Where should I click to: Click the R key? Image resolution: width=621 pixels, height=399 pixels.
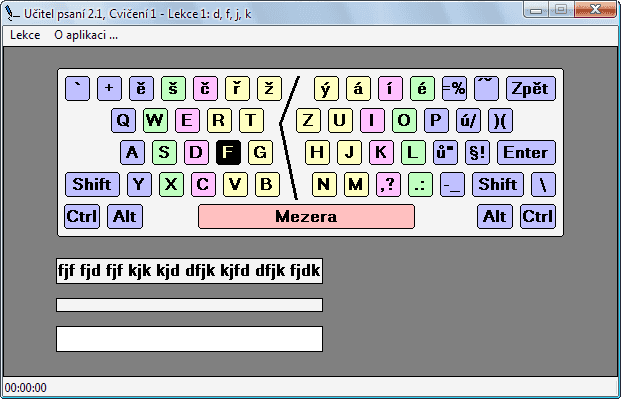[x=219, y=120]
